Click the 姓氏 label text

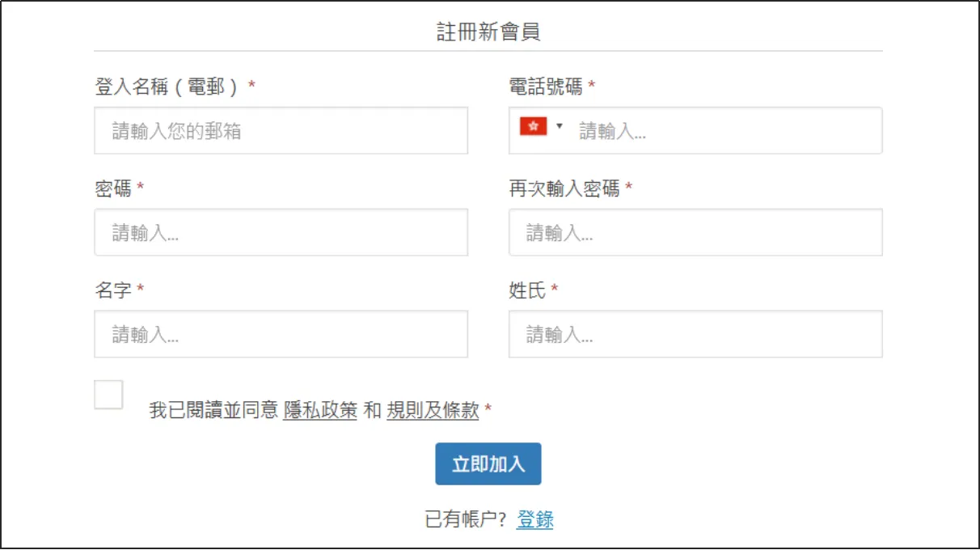(527, 290)
